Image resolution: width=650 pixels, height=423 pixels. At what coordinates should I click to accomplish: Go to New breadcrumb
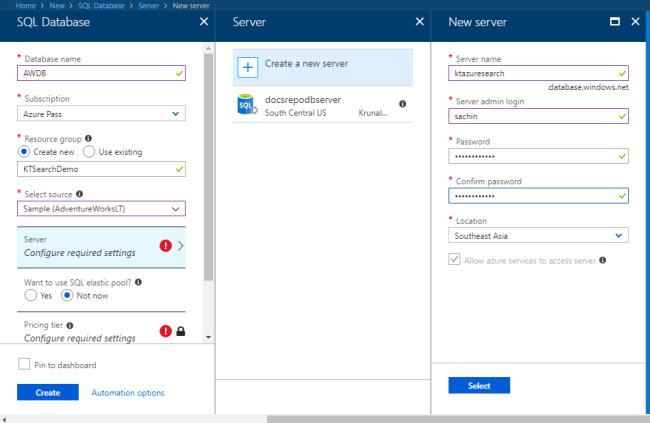click(57, 6)
